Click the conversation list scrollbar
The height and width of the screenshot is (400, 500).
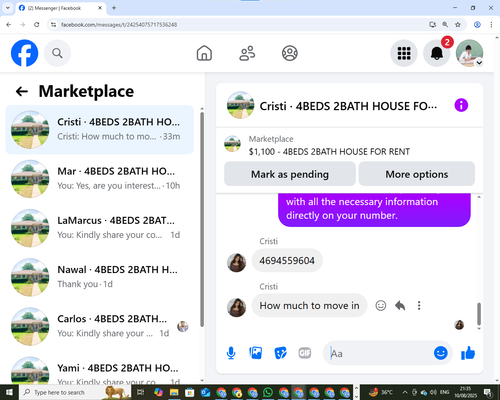click(x=202, y=220)
